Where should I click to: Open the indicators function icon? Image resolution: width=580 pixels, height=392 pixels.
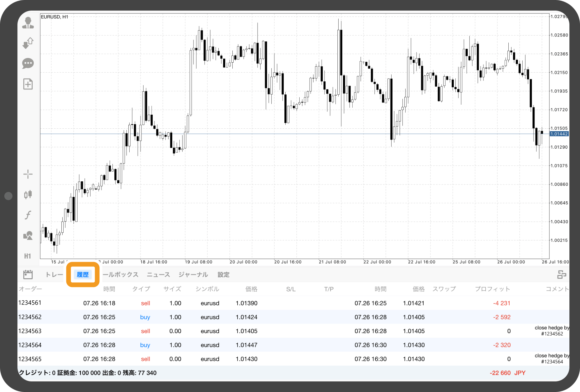tap(28, 215)
